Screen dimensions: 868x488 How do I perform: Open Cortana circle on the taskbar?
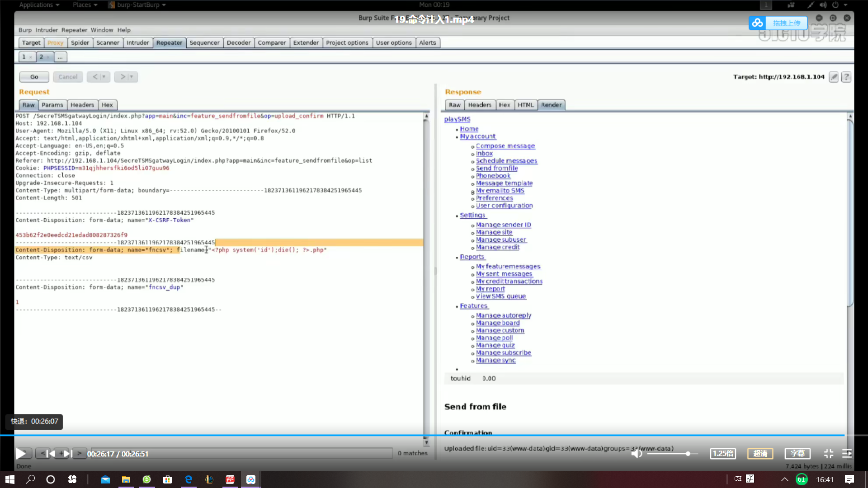coord(51,479)
